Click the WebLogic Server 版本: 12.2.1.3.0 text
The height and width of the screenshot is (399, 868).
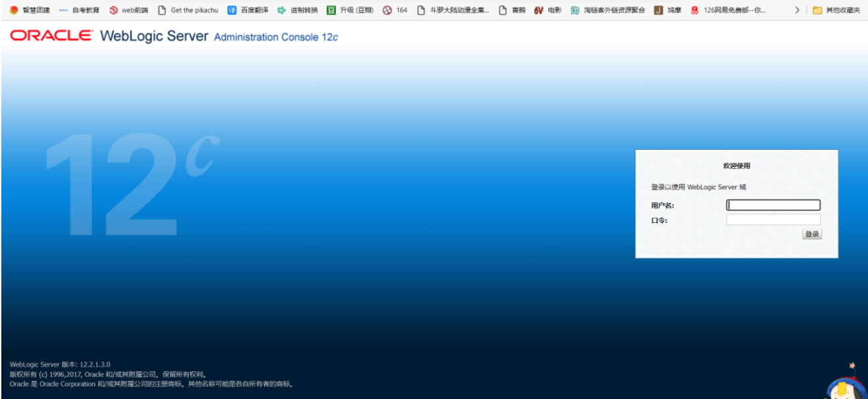pyautogui.click(x=60, y=364)
